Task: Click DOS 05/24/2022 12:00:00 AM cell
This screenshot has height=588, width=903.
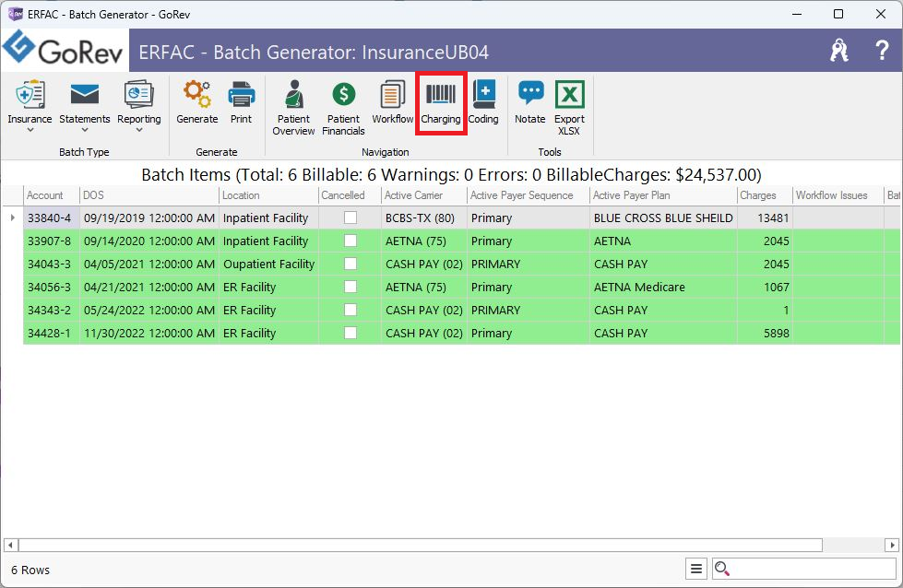Action: (149, 310)
